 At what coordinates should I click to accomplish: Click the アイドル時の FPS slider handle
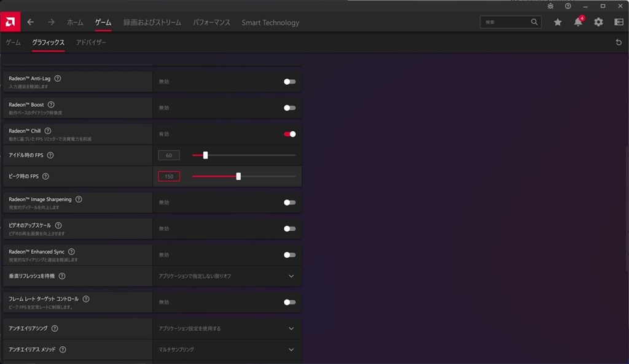205,155
